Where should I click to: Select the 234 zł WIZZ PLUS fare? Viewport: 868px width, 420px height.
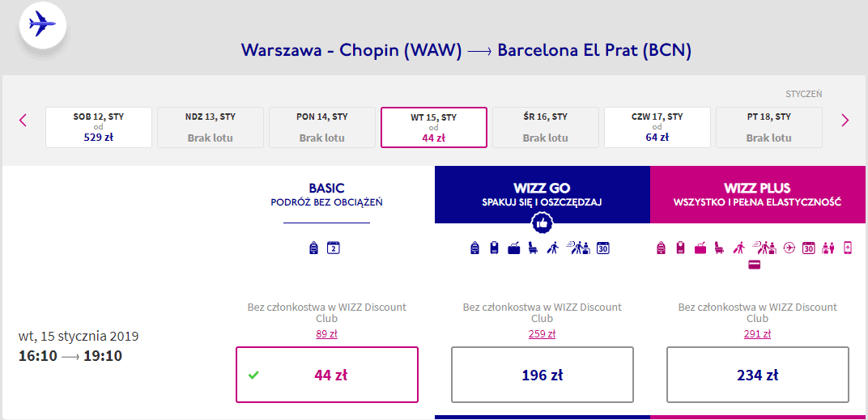pos(758,375)
